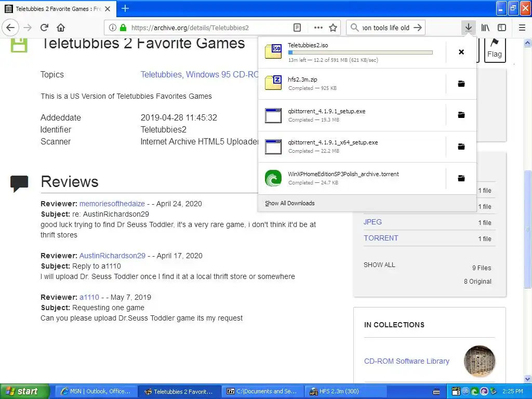Cancel the Teletubbies2.iso download

(x=461, y=52)
